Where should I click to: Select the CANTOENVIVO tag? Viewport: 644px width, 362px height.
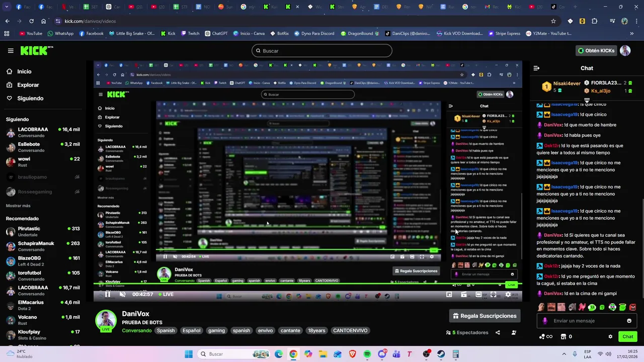click(350, 330)
